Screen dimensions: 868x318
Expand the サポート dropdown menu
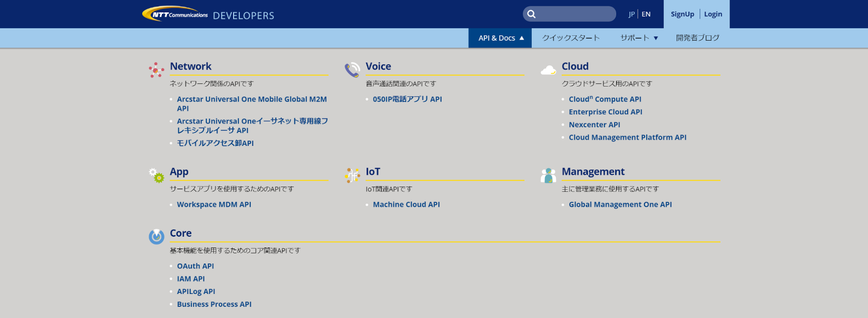639,38
